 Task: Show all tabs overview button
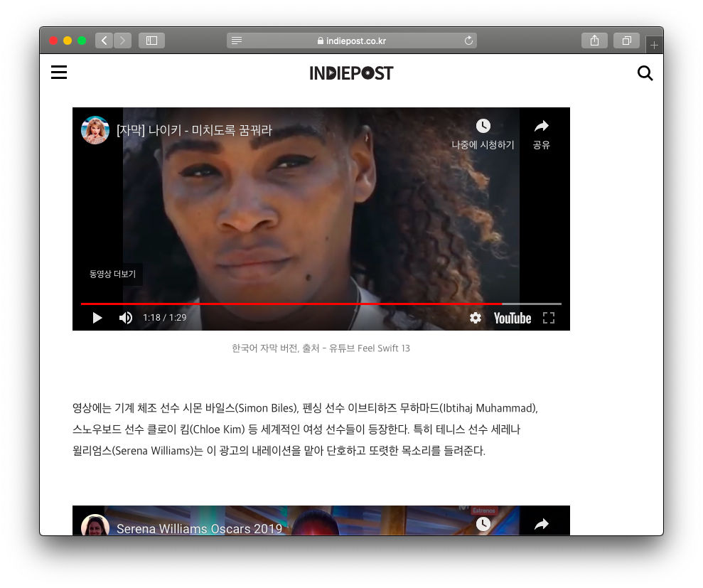point(627,41)
